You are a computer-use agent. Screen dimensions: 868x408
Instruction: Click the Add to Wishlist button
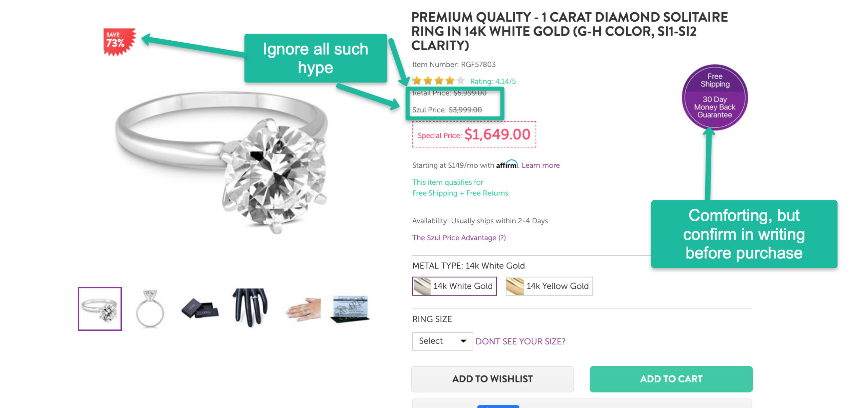click(x=492, y=379)
